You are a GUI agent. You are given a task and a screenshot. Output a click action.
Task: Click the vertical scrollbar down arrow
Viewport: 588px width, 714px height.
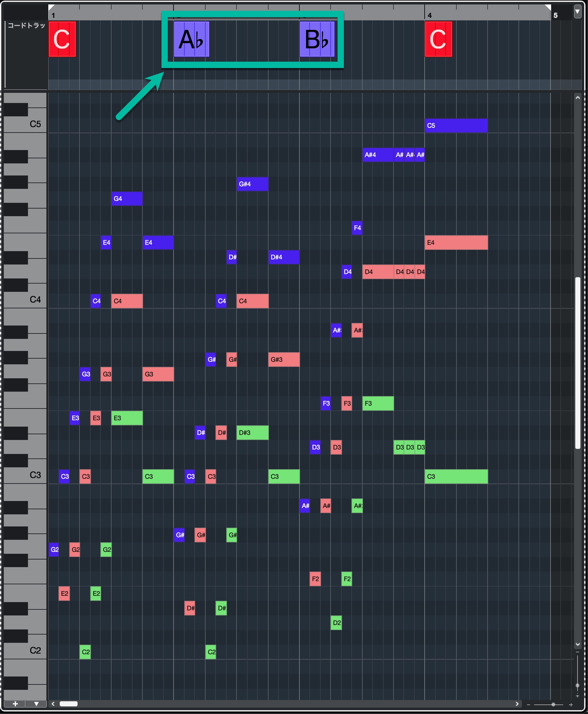coord(578,644)
